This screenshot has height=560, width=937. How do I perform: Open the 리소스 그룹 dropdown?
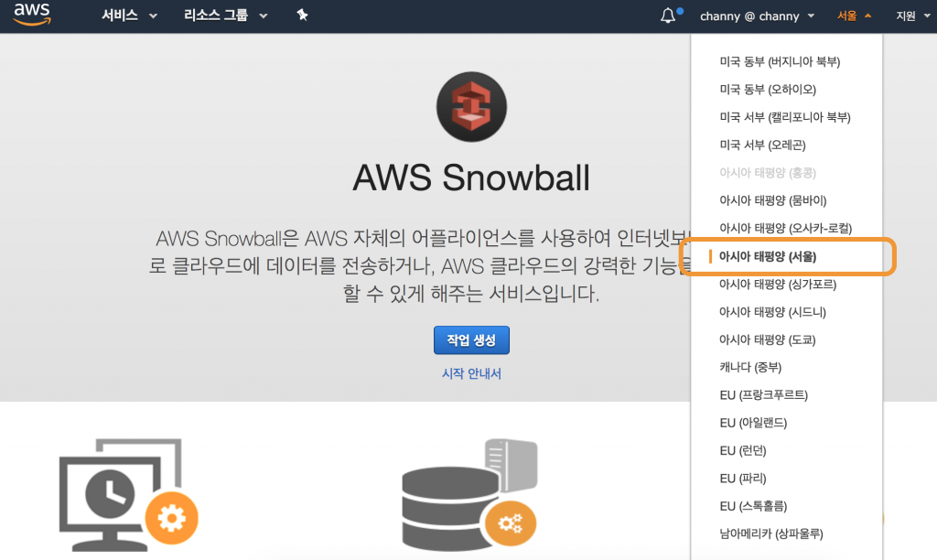coord(225,16)
